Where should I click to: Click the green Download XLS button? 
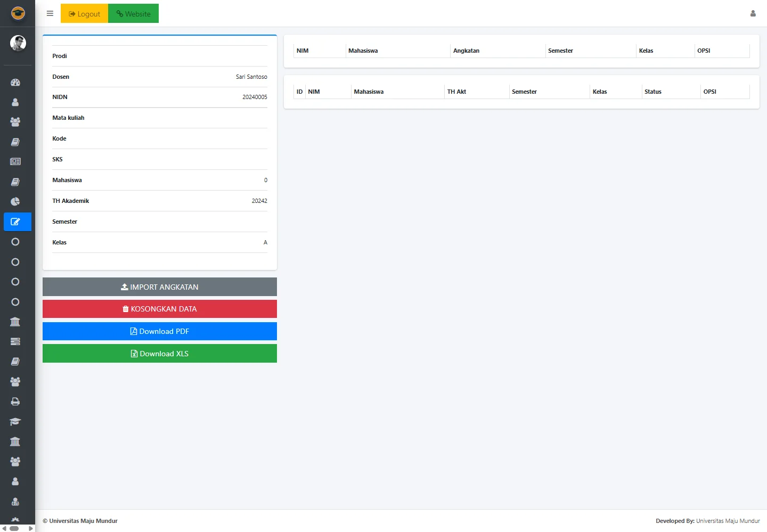click(160, 354)
